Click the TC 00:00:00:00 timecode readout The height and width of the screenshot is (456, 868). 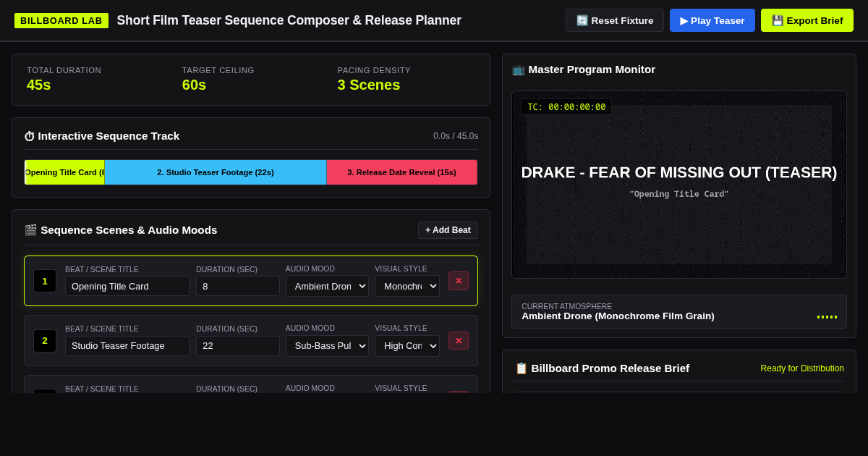pyautogui.click(x=566, y=107)
